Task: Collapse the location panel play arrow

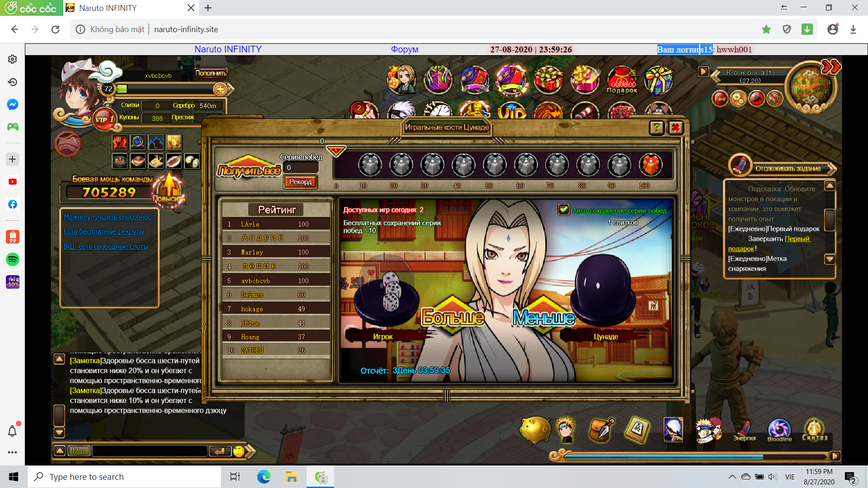Action: (x=703, y=71)
